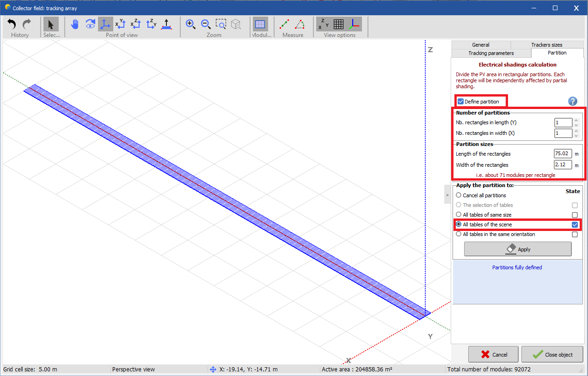Choose All tables of same size

tap(458, 215)
